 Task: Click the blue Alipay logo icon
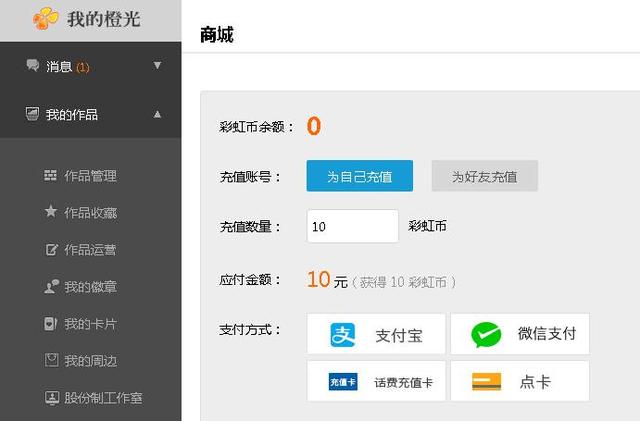[x=342, y=335]
